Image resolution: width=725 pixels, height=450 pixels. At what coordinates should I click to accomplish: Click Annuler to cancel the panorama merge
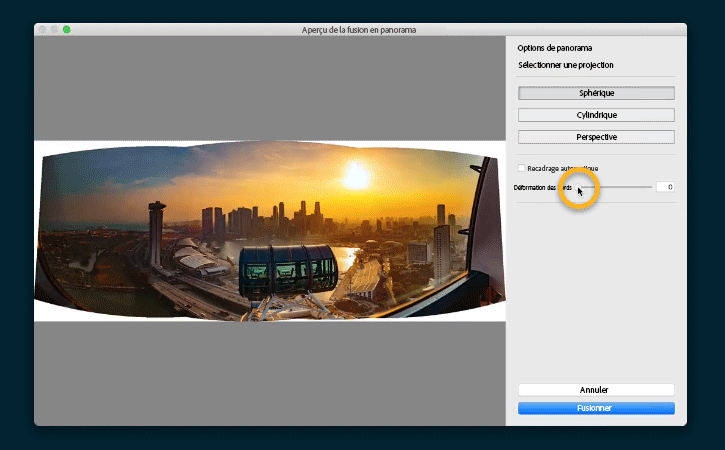point(596,390)
